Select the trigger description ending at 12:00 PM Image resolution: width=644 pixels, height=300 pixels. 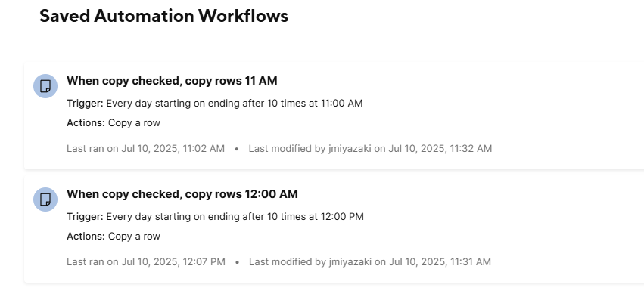[235, 217]
